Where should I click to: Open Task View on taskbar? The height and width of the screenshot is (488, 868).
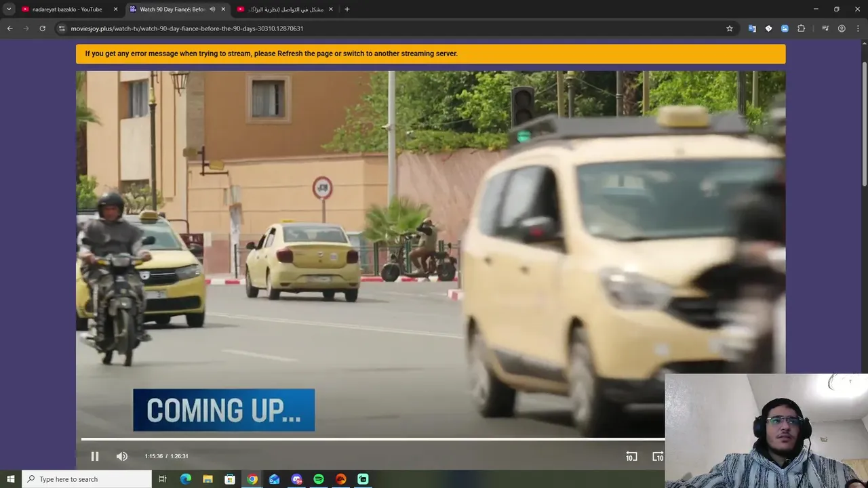tap(163, 479)
